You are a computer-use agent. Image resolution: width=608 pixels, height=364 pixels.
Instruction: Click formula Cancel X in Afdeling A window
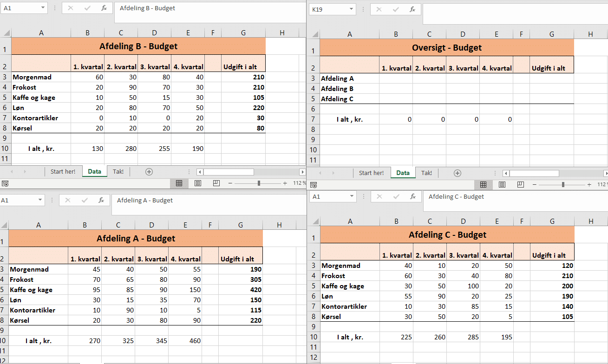(68, 200)
